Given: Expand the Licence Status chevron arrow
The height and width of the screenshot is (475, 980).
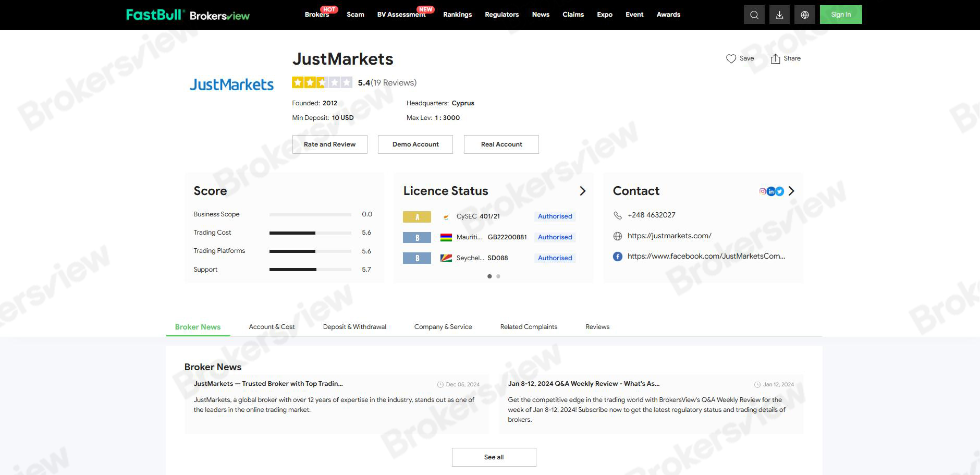Looking at the screenshot, I should pos(583,191).
